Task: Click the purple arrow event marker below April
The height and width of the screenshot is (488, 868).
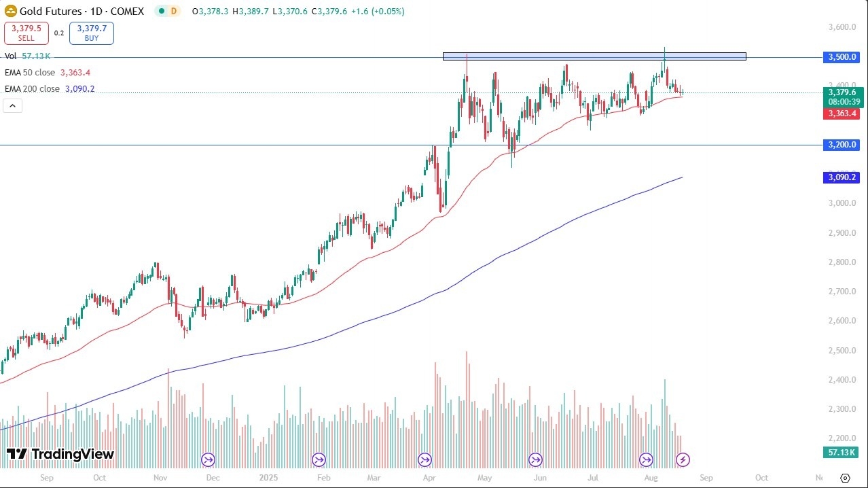Action: coord(424,460)
